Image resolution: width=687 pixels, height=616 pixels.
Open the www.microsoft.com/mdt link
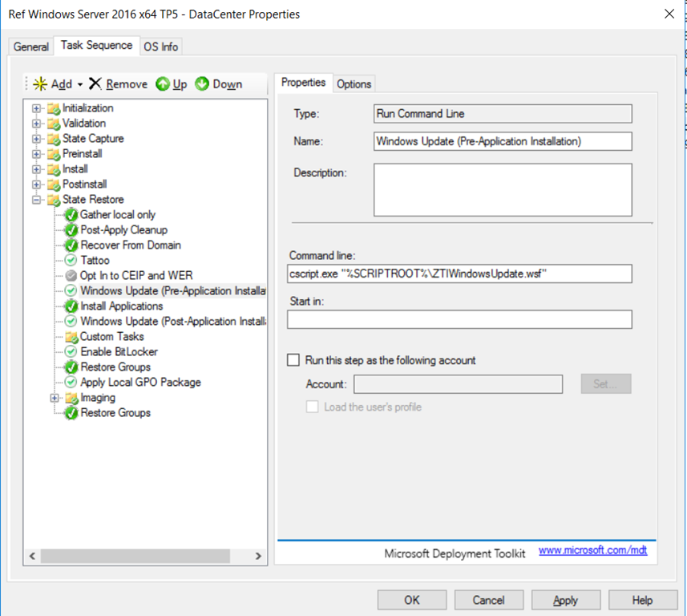[x=592, y=551]
